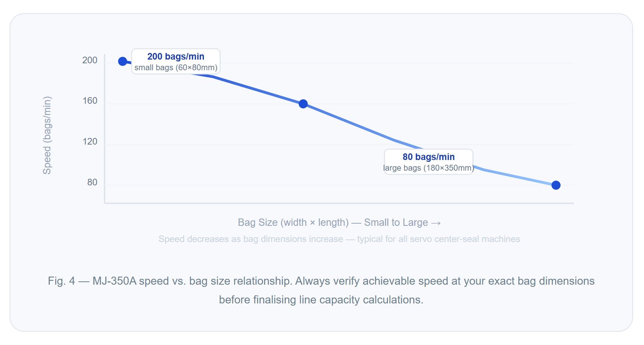The height and width of the screenshot is (345, 644).
Task: Click the middle data point at 160
Action: [x=303, y=104]
